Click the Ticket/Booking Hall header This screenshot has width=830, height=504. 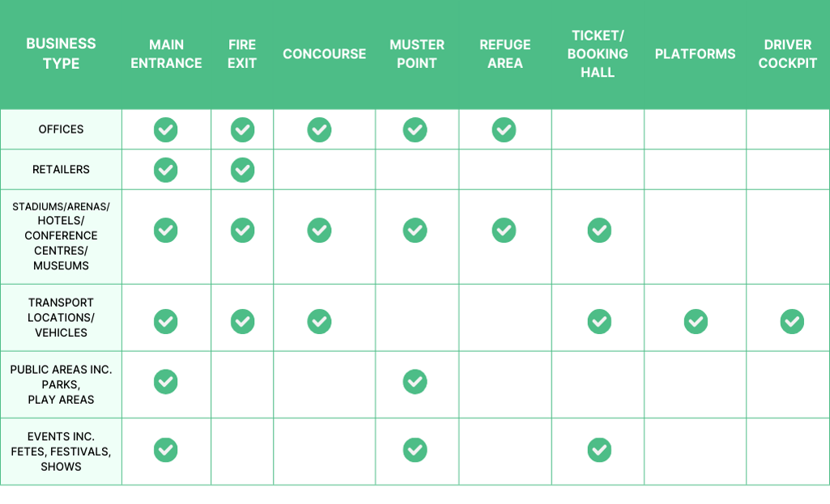pos(598,53)
